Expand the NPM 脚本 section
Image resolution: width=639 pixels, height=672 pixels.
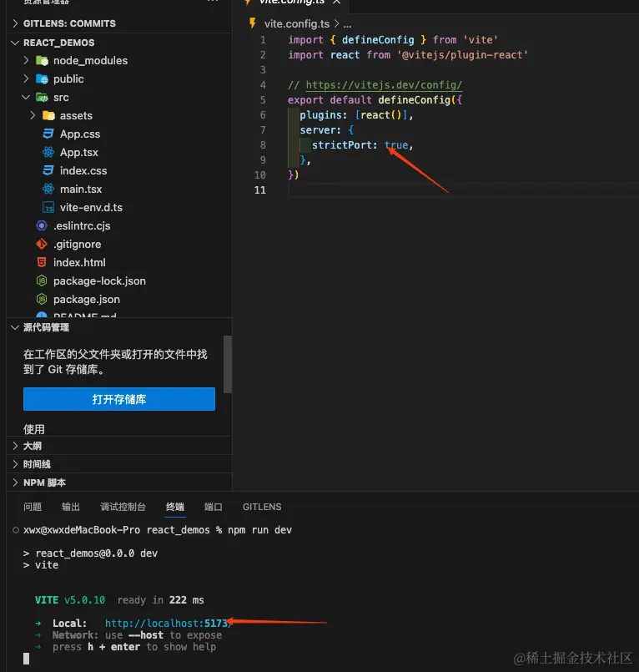[15, 483]
